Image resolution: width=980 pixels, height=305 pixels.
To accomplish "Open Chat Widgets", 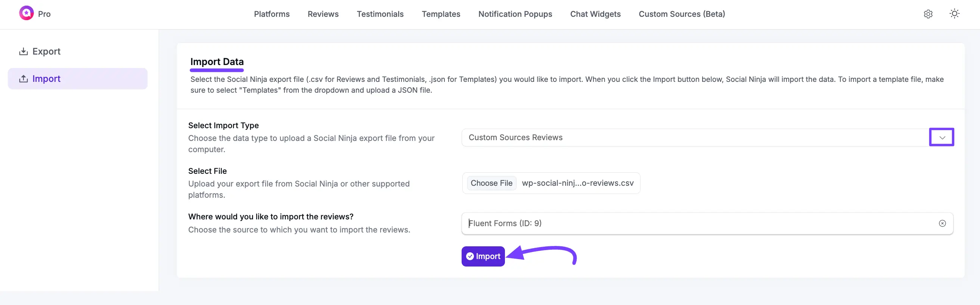I will 595,14.
